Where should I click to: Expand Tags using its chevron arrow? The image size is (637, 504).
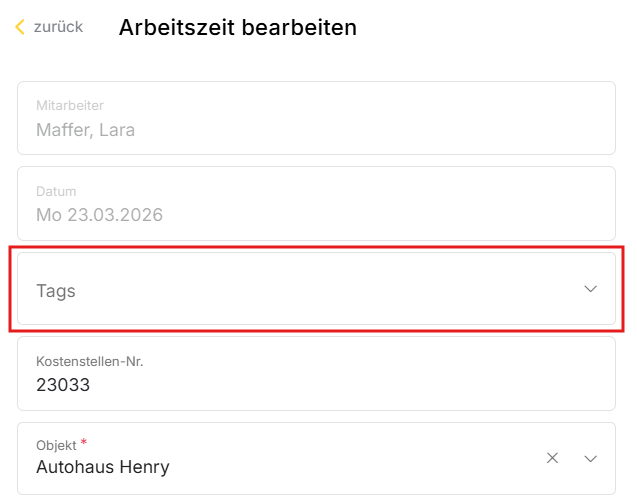590,289
